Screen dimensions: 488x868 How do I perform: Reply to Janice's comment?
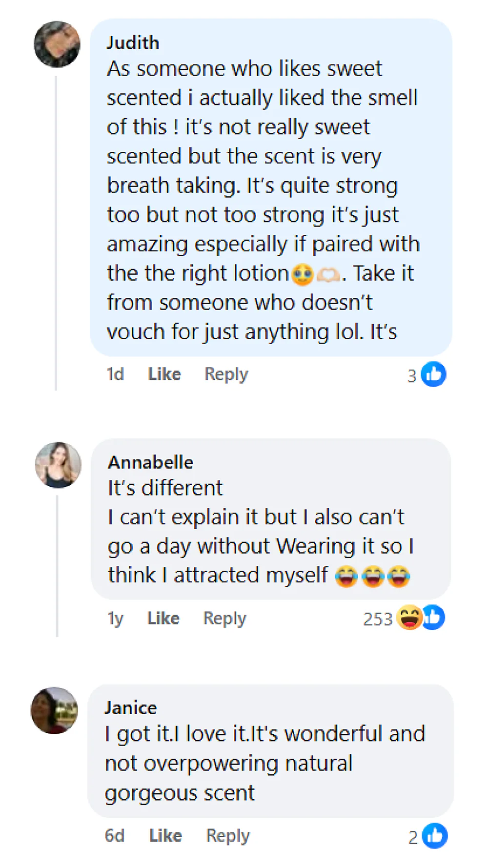point(228,835)
